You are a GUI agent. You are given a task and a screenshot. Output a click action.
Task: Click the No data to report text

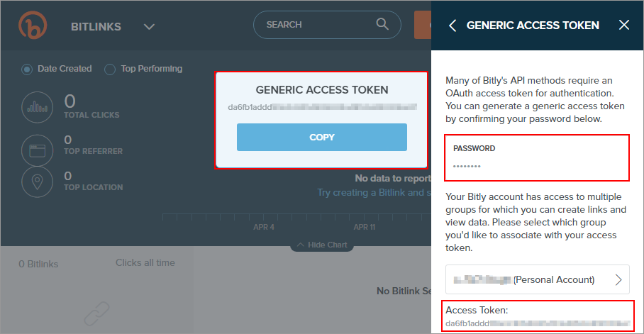(393, 178)
